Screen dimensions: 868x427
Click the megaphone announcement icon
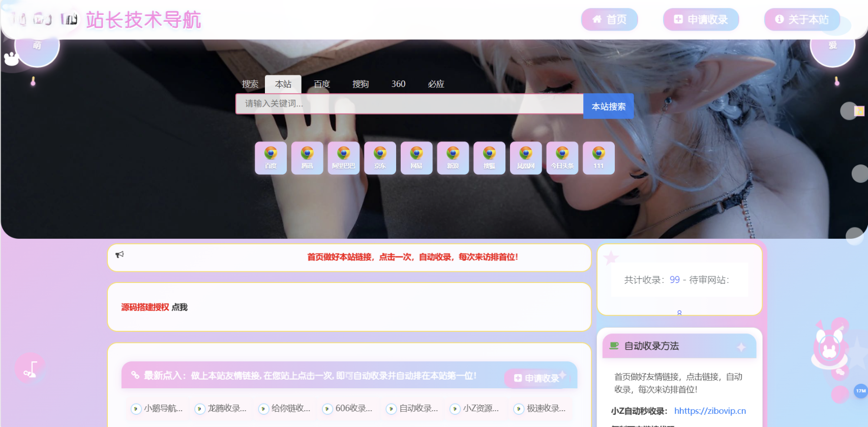pos(119,254)
